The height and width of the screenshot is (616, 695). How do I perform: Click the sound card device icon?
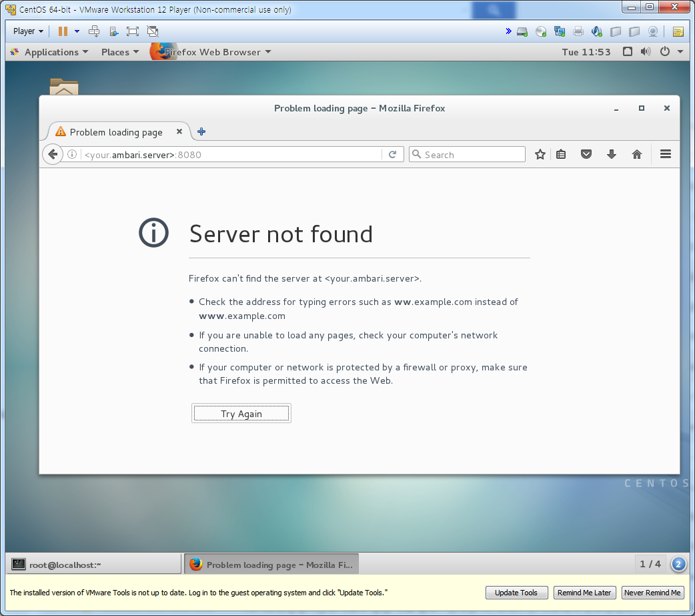(x=596, y=31)
